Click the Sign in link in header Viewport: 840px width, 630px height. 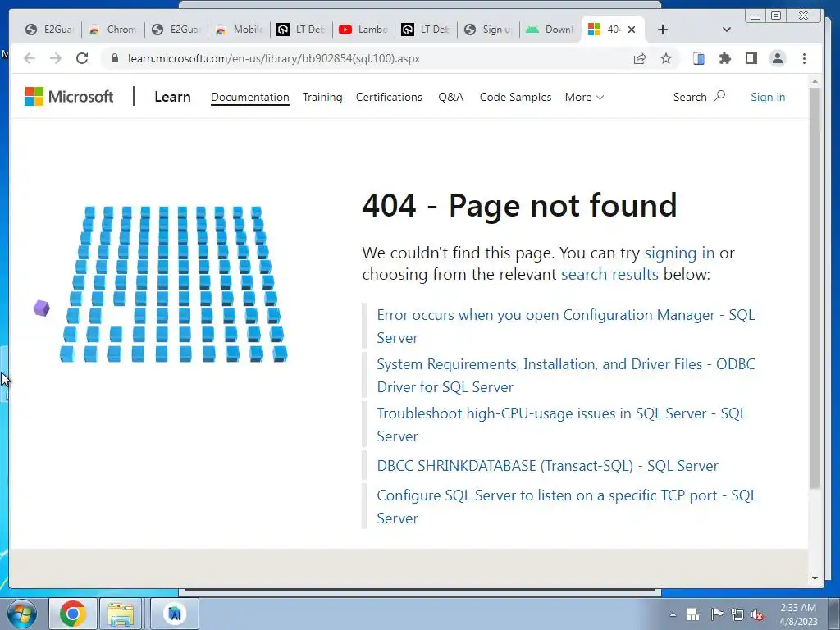point(768,97)
